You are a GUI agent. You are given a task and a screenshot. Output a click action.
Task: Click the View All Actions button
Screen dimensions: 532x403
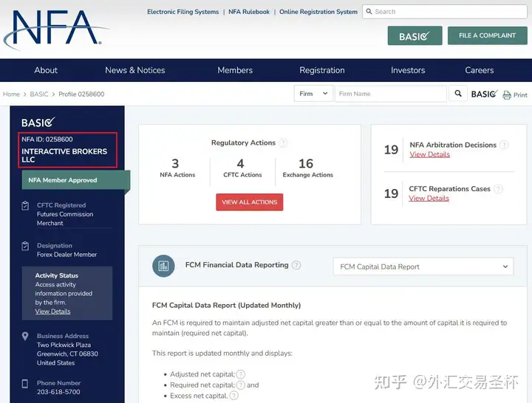[250, 202]
